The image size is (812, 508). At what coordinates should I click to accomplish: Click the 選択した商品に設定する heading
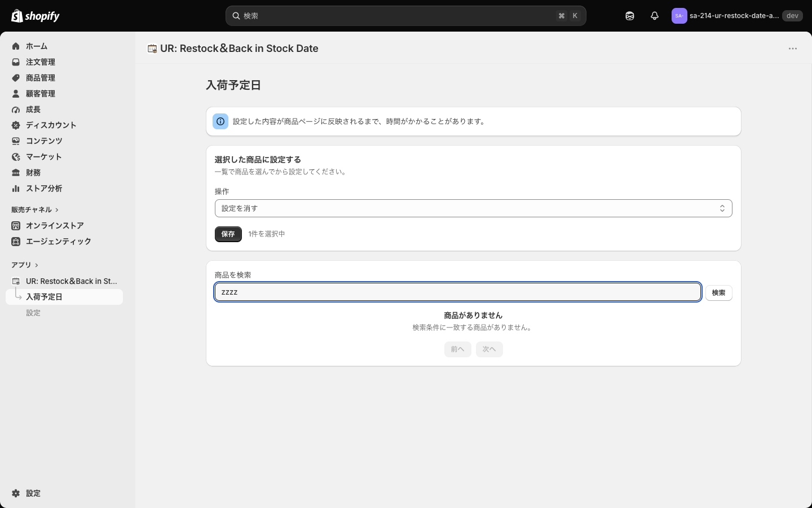[x=258, y=160]
